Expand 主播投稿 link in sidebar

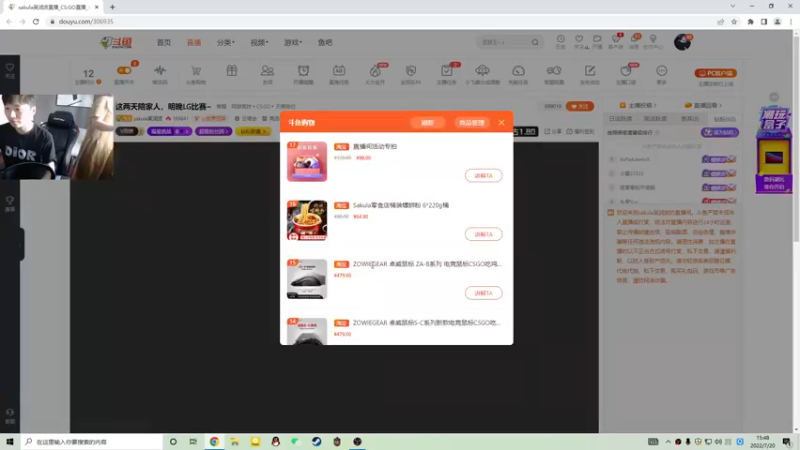638,105
